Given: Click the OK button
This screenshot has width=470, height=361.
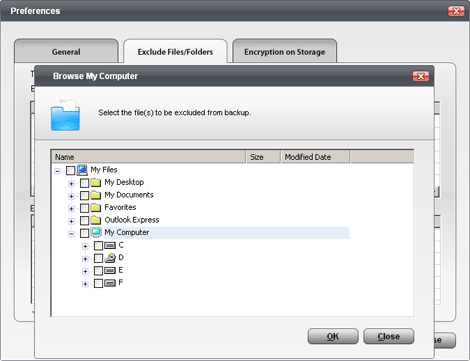Looking at the screenshot, I should point(333,336).
